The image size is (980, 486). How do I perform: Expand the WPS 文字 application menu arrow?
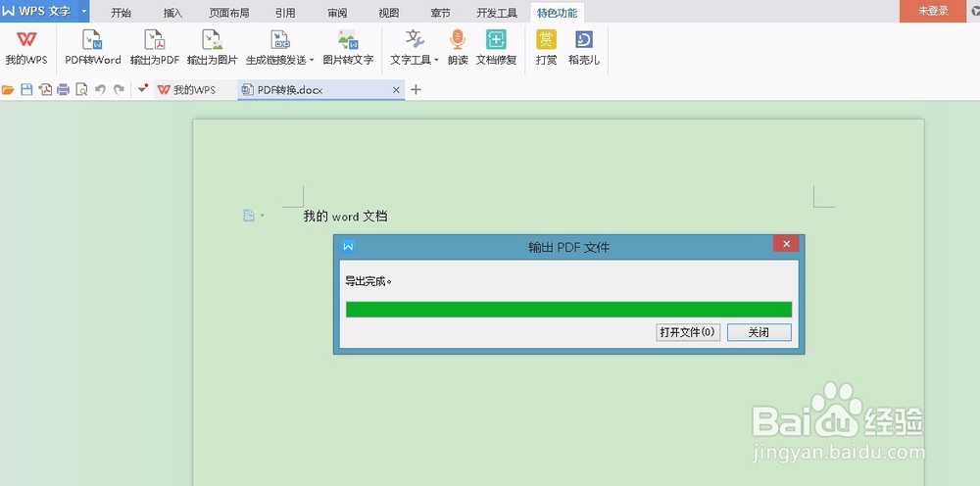pos(83,11)
